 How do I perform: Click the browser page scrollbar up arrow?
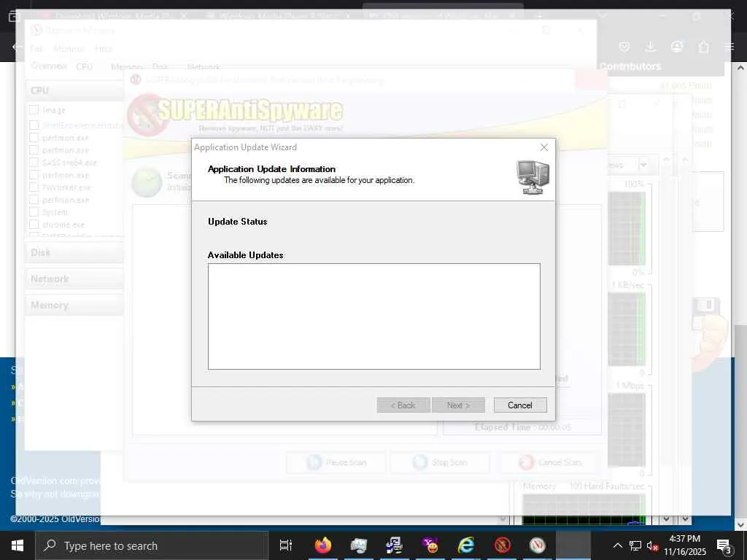click(741, 68)
